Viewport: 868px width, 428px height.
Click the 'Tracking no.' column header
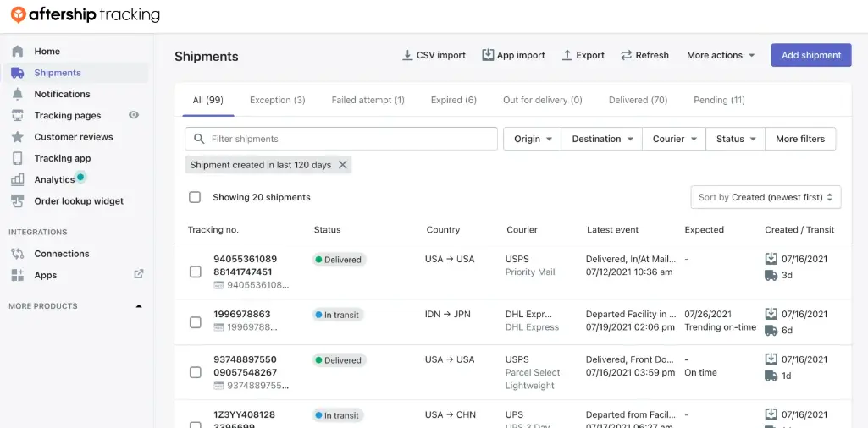click(213, 229)
